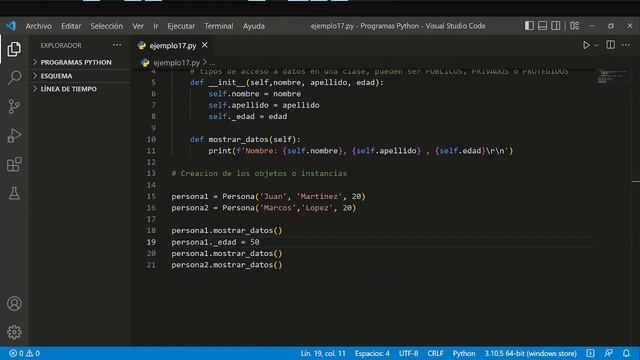Screen dimensions: 640x360
Task: Place cursor on line 19 persona1._edad
Action: [x=215, y=242]
